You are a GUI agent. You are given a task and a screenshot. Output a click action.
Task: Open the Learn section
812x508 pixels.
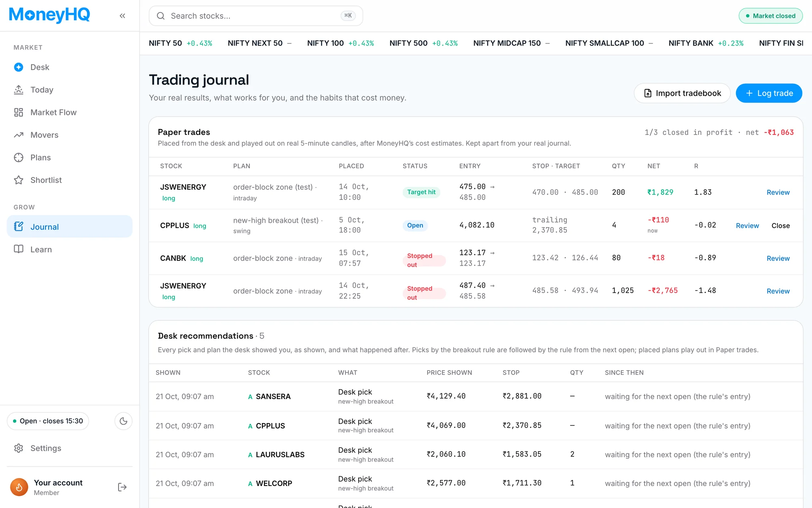pyautogui.click(x=70, y=249)
